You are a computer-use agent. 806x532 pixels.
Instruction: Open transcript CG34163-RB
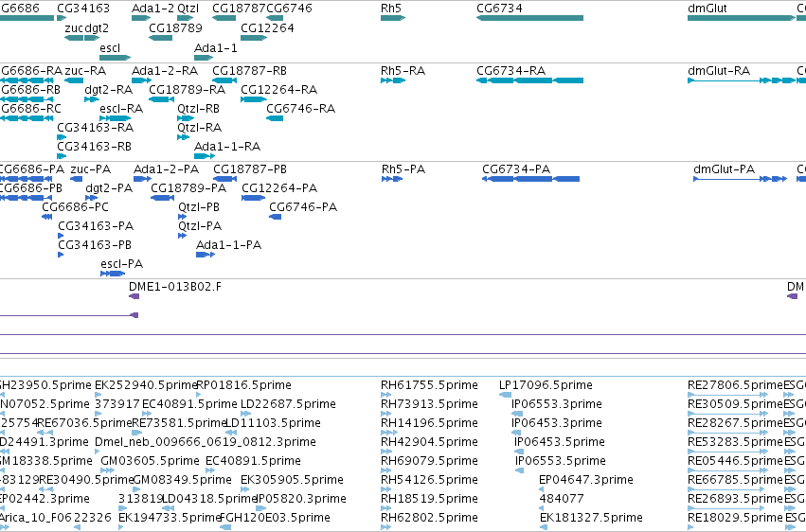click(x=62, y=156)
